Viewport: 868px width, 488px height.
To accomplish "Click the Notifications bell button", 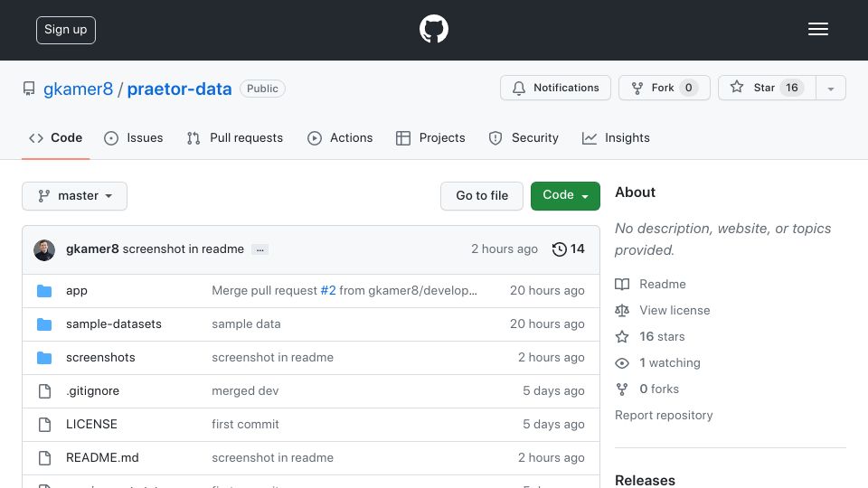I will click(555, 88).
